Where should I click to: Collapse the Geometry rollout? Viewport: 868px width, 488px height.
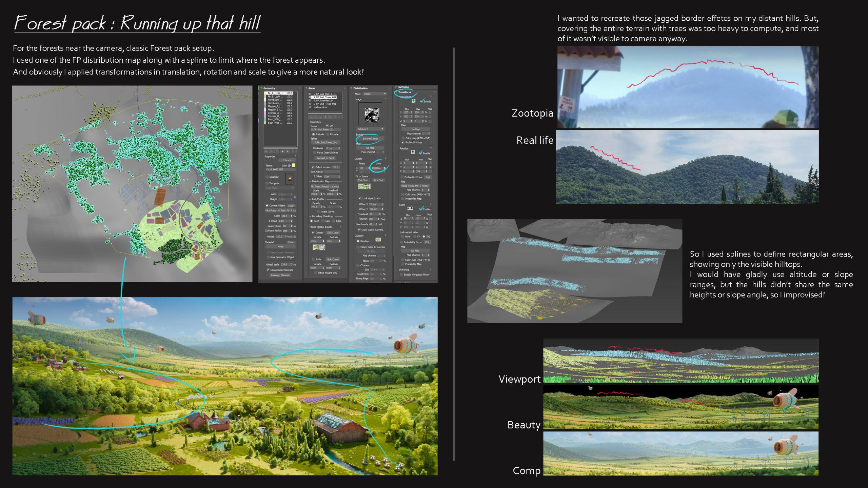point(261,88)
